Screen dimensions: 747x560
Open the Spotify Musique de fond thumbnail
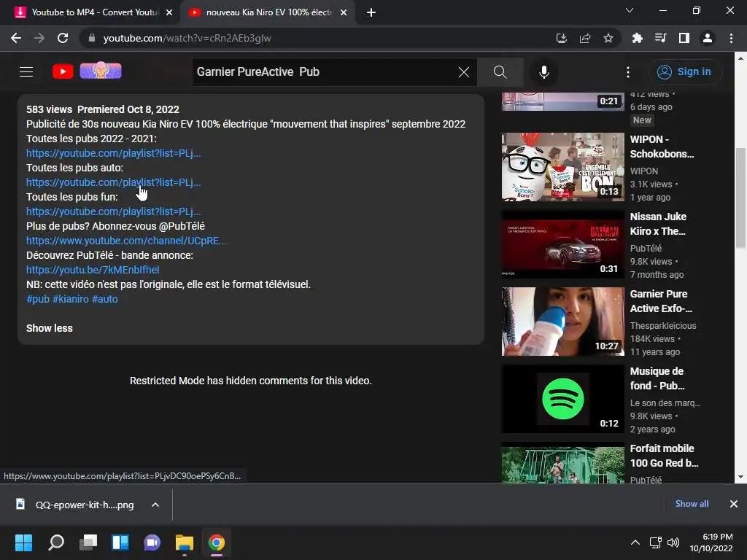pyautogui.click(x=562, y=399)
